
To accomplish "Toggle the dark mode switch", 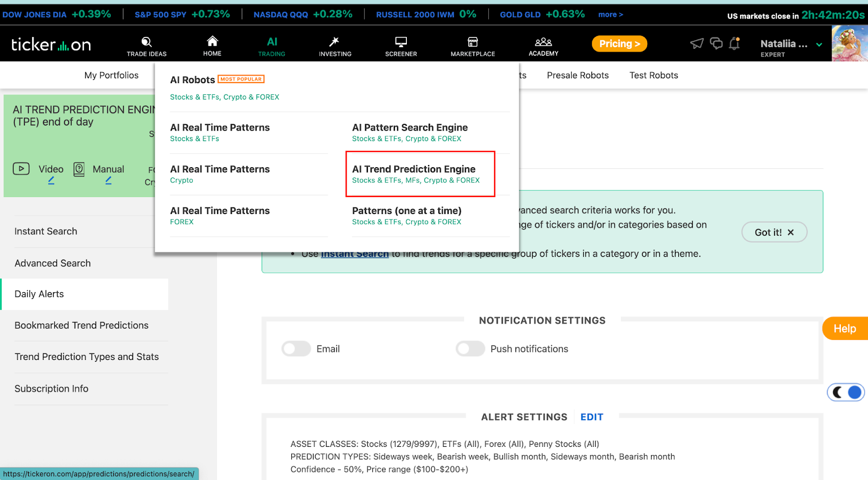I will click(x=846, y=392).
